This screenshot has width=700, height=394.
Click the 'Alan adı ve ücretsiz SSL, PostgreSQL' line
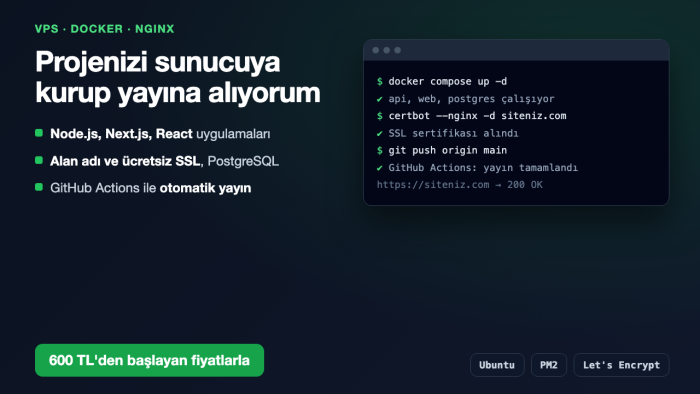[x=164, y=161]
